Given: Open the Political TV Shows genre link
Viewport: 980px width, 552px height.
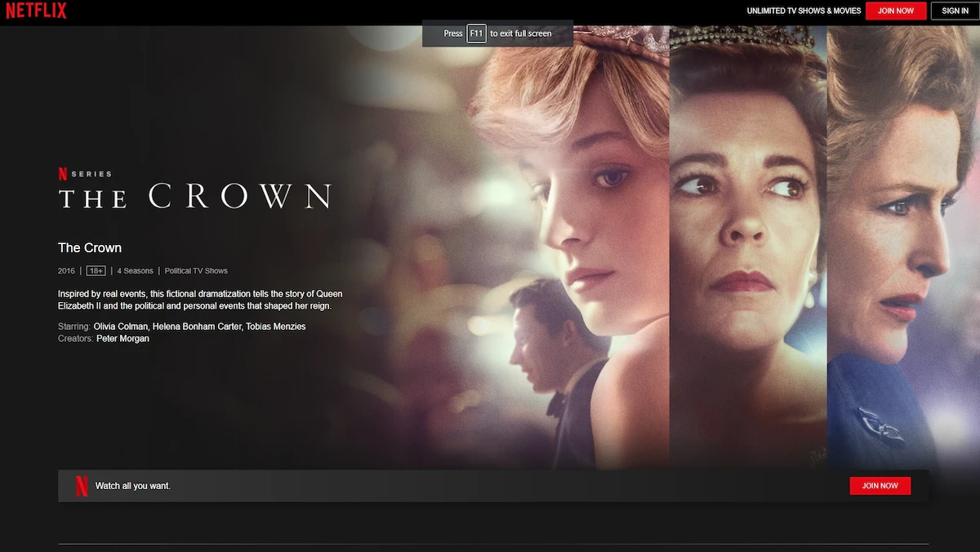Looking at the screenshot, I should 196,271.
